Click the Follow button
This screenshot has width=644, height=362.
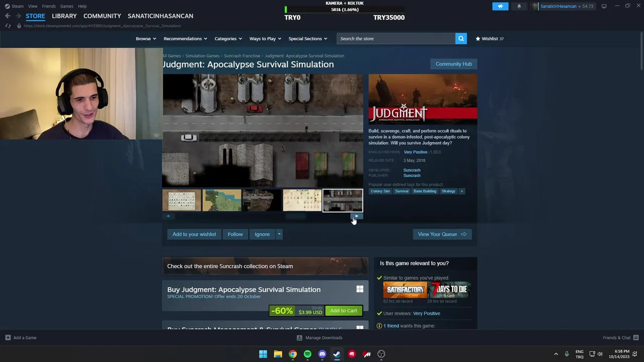(x=235, y=234)
